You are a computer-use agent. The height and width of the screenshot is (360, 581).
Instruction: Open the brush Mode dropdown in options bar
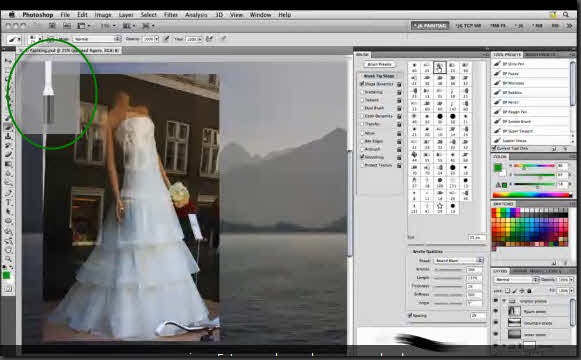97,39
